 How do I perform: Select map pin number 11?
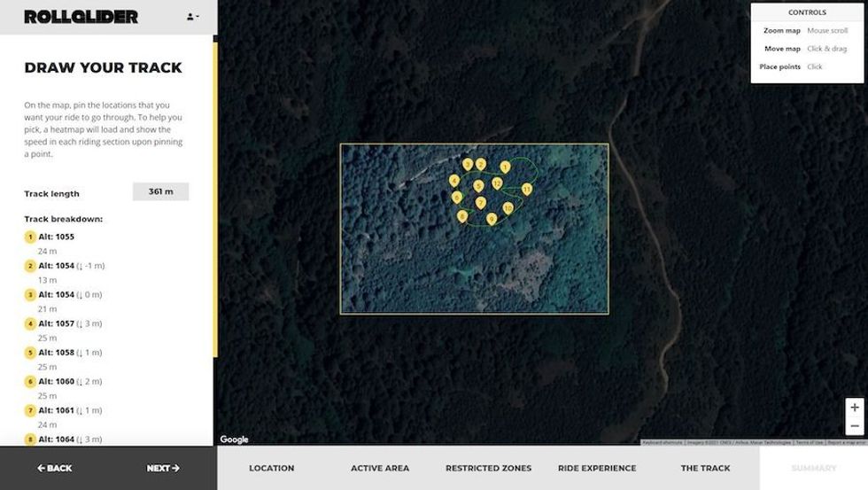pos(527,188)
